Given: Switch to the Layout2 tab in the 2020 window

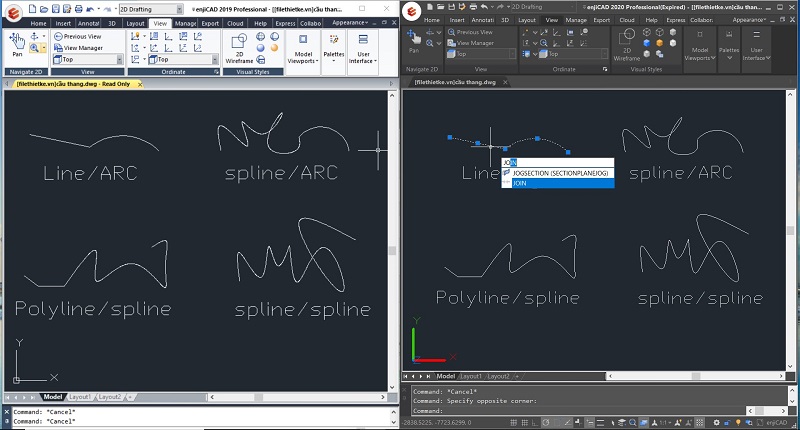Looking at the screenshot, I should (498, 376).
